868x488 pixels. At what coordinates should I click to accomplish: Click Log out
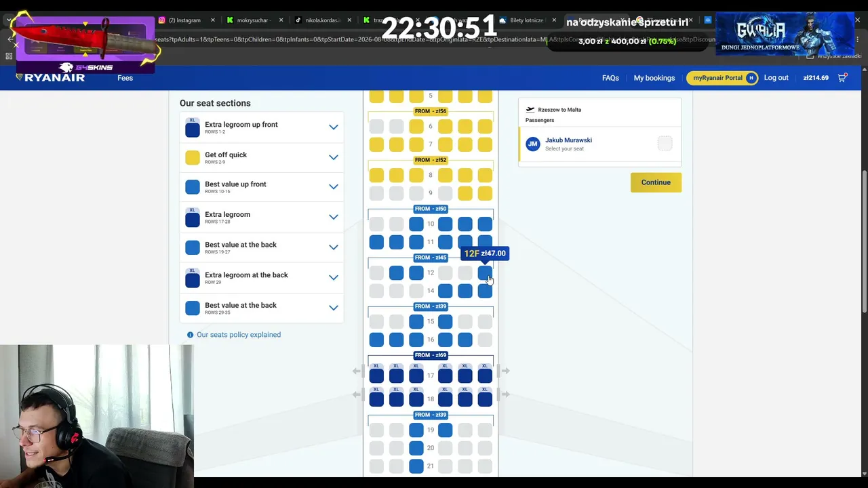tap(776, 78)
